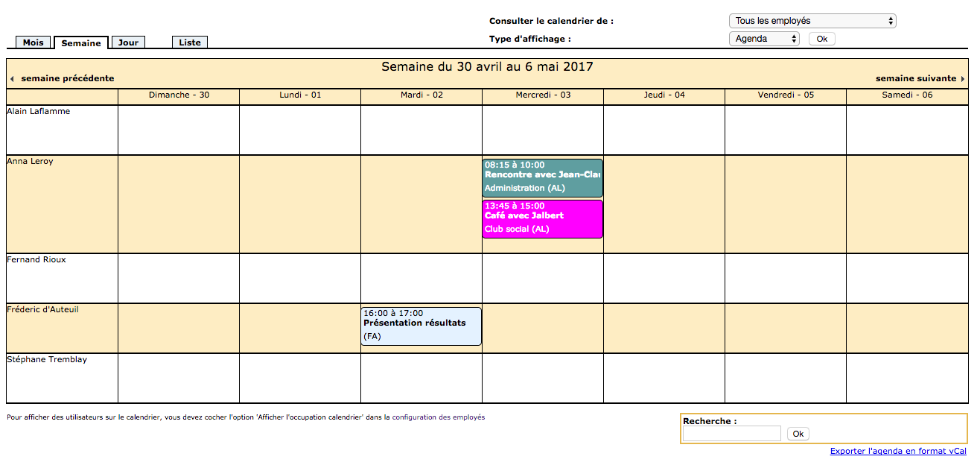Select the Semaine tab
This screenshot has width=980, height=471.
coord(81,43)
